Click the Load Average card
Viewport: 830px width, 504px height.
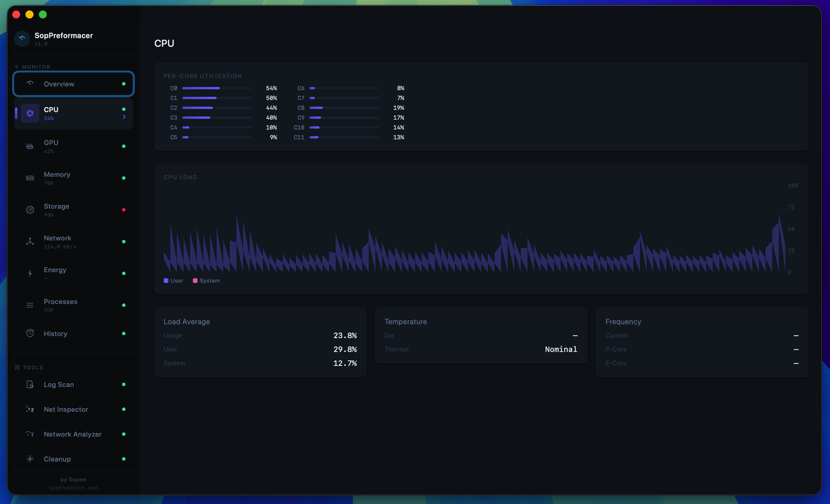pyautogui.click(x=260, y=342)
